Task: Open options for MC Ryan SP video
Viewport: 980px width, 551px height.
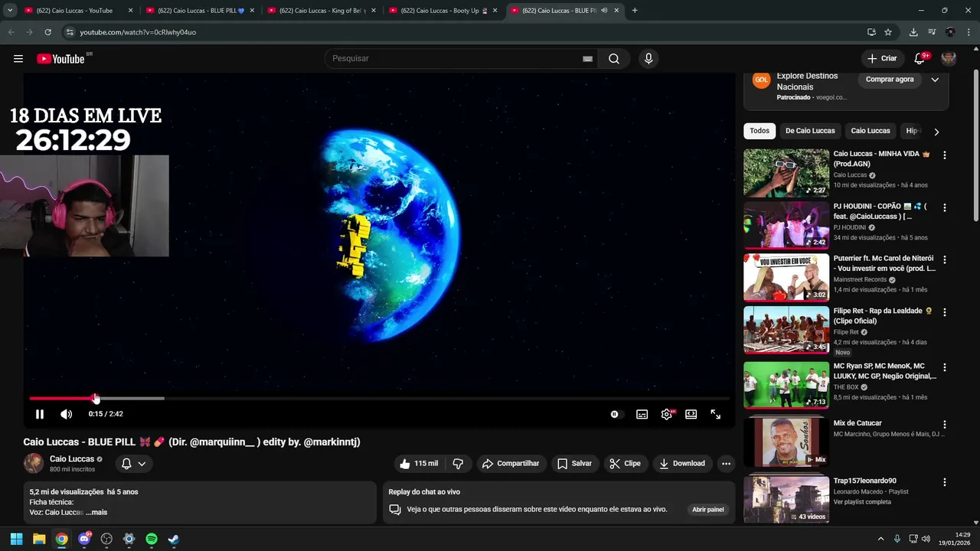Action: point(944,367)
